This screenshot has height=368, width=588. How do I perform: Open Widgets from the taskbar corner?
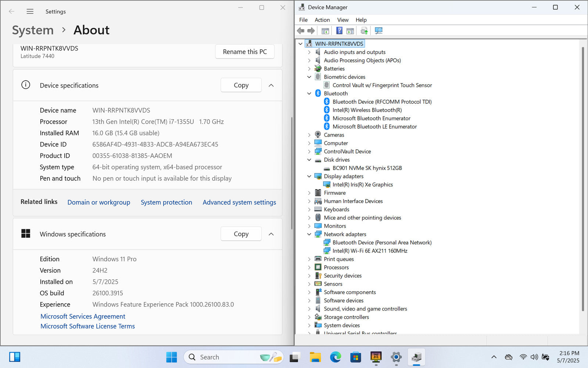tap(15, 357)
